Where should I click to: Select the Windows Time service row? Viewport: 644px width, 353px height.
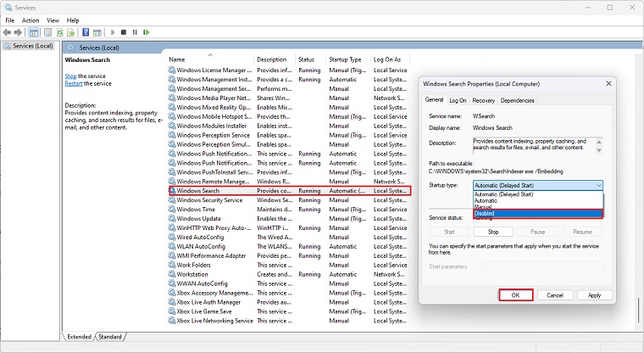[289, 210]
